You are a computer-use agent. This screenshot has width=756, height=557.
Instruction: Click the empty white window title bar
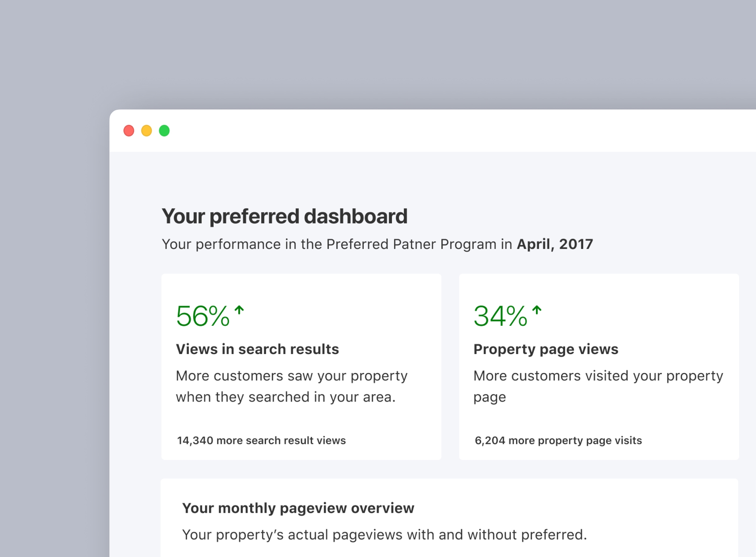(454, 131)
